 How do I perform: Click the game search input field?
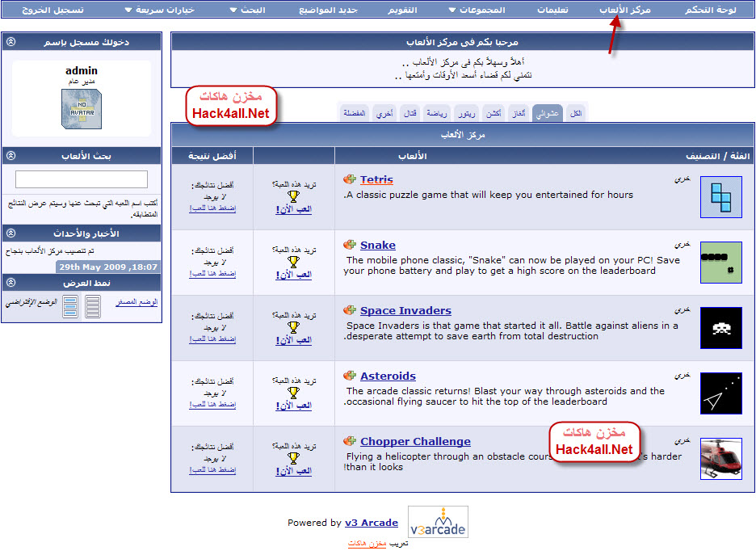82,179
